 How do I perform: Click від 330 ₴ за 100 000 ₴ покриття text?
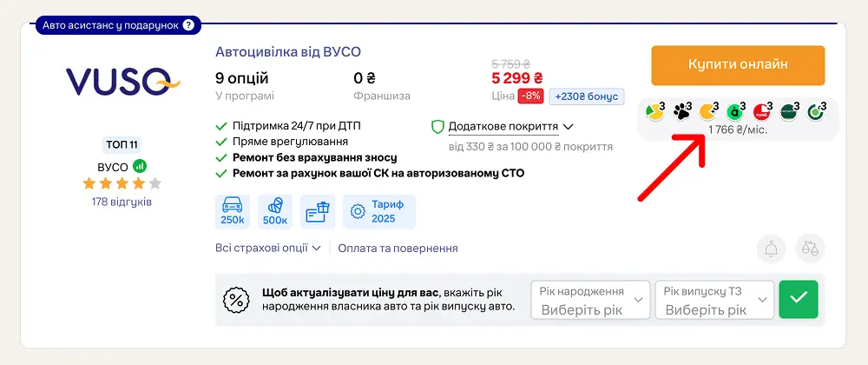click(530, 147)
